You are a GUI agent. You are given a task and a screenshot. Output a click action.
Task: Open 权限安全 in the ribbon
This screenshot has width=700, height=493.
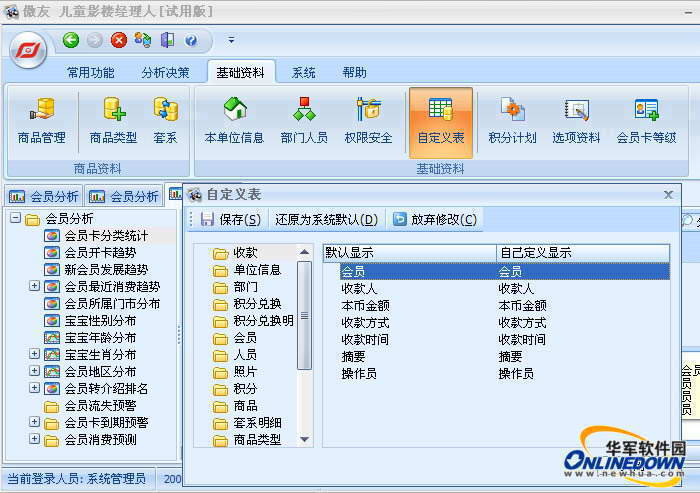pos(368,121)
